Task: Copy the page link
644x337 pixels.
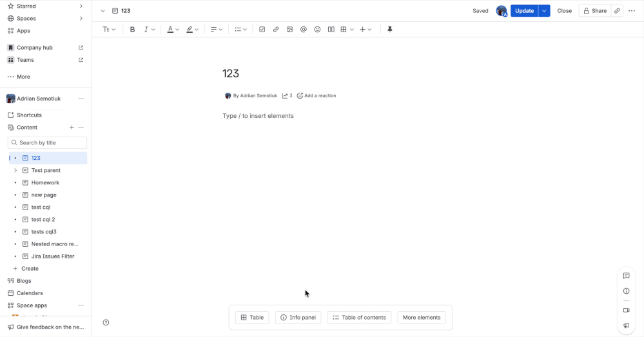Action: (617, 11)
